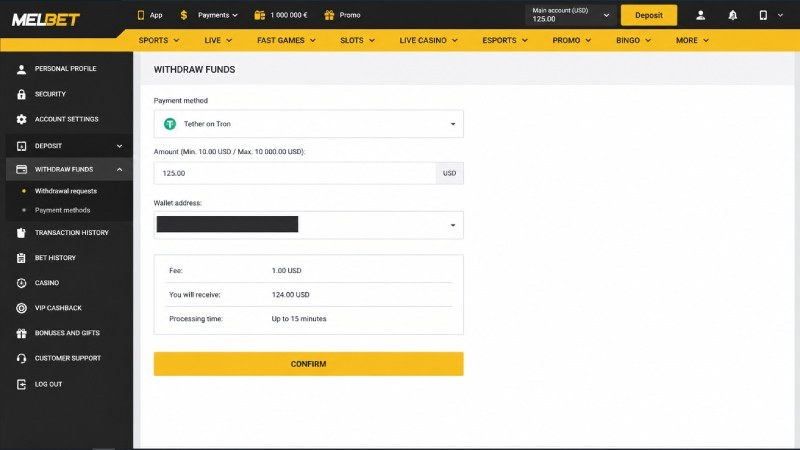This screenshot has height=450, width=800.
Task: Click the 1 000 000 € header link
Action: [289, 15]
